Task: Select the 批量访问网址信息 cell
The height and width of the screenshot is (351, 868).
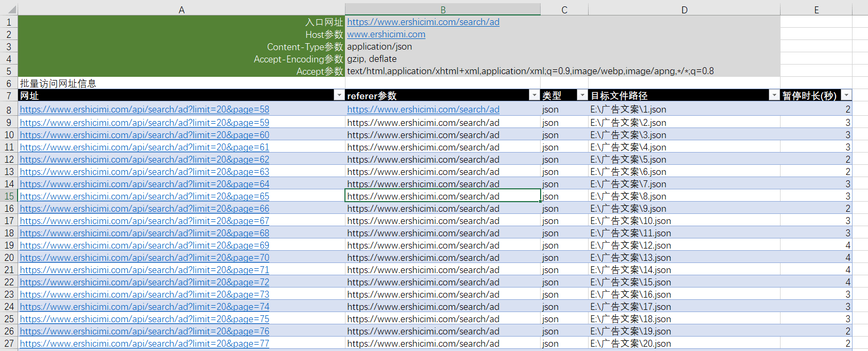Action: tap(181, 83)
